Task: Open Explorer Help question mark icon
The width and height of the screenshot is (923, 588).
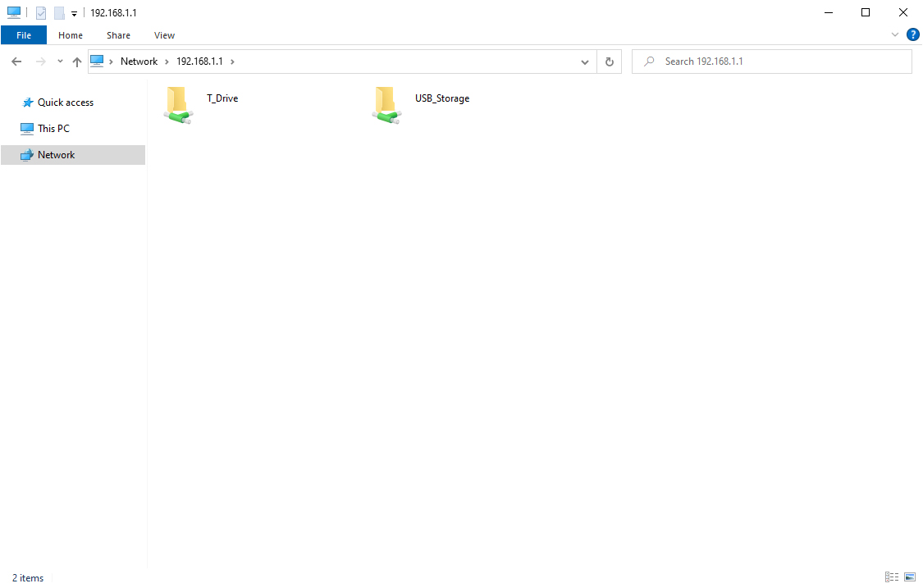Action: [912, 34]
